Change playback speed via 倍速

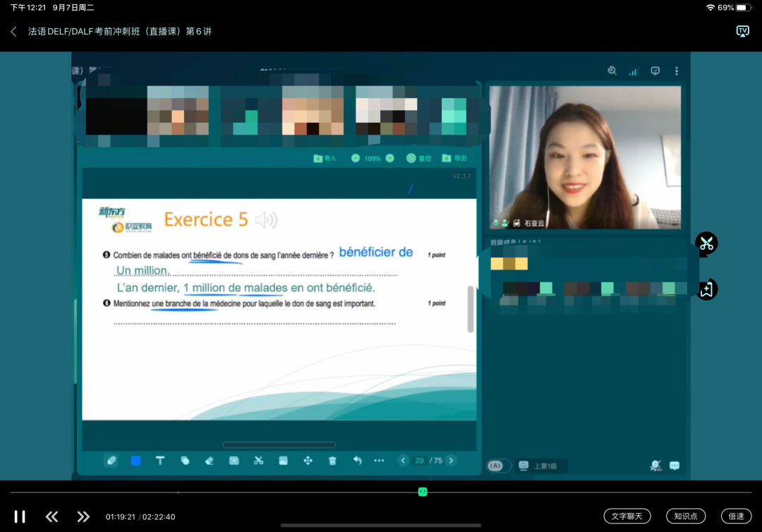[x=736, y=516]
